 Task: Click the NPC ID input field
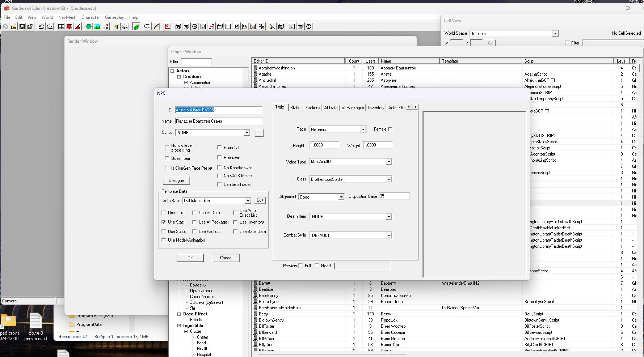pyautogui.click(x=218, y=110)
